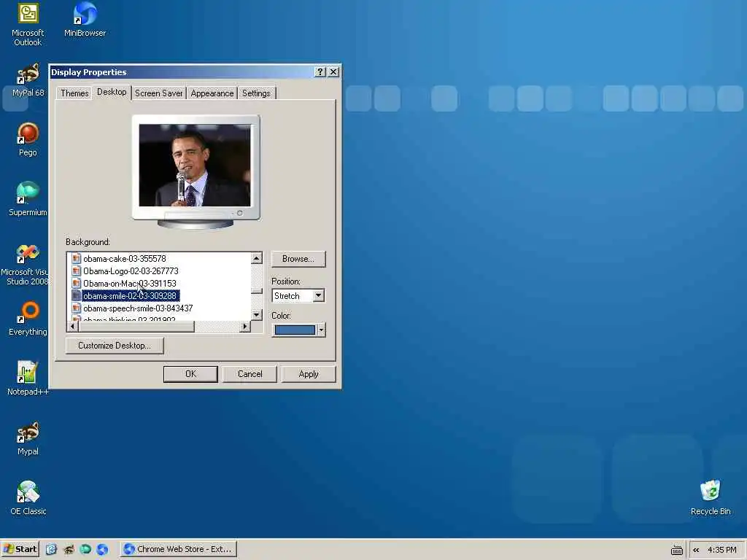Click the monitor preview image
Image resolution: width=747 pixels, height=560 pixels.
[x=196, y=166]
